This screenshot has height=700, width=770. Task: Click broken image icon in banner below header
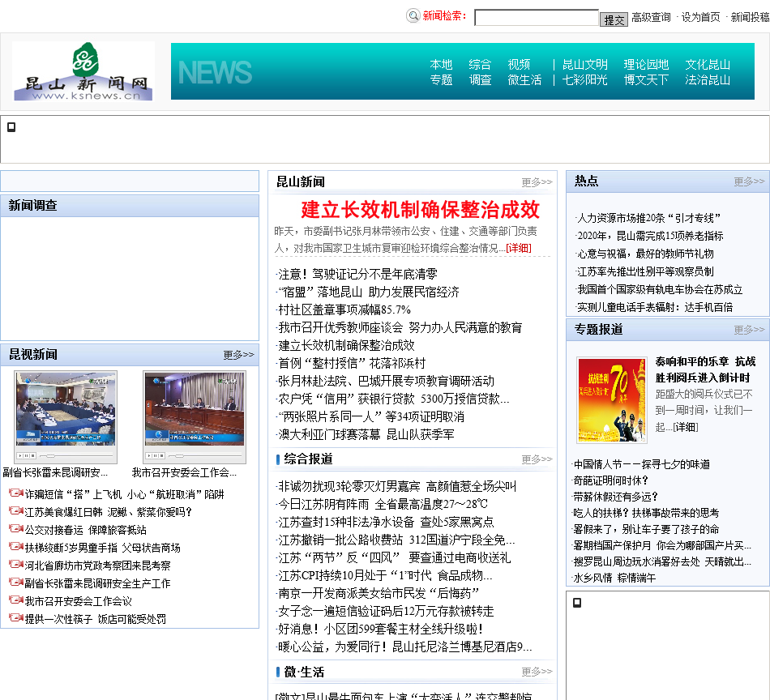(11, 127)
